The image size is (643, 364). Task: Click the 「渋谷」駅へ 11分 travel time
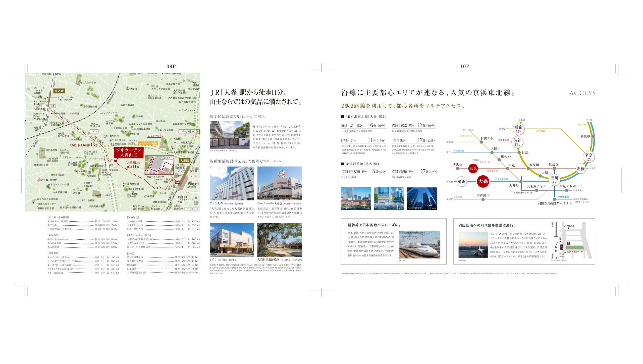tap(363, 140)
